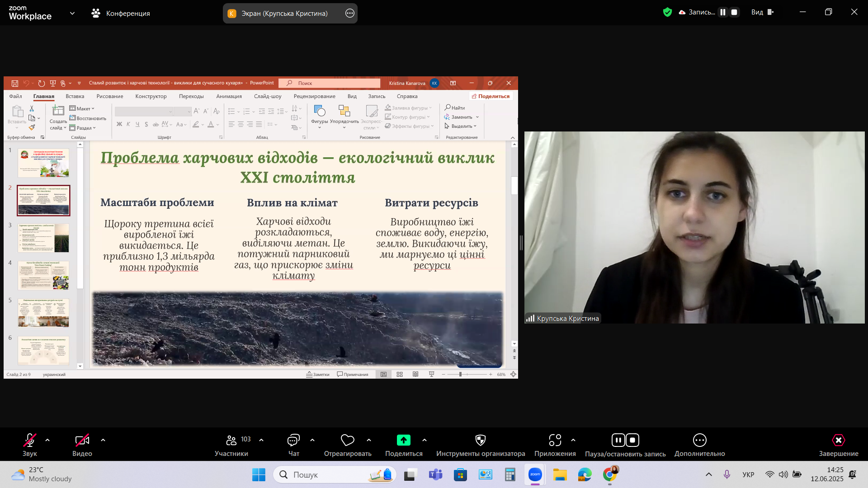Turn on Zoom video
Screen dimensions: 868x488
click(x=82, y=440)
